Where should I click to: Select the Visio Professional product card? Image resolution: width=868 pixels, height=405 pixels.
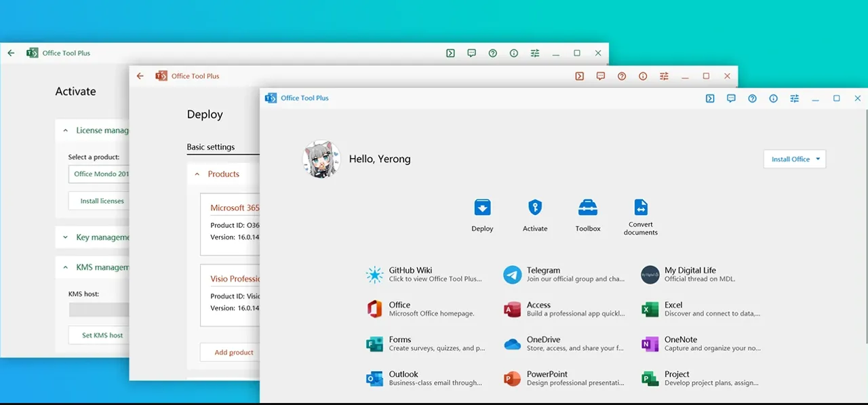(x=230, y=296)
